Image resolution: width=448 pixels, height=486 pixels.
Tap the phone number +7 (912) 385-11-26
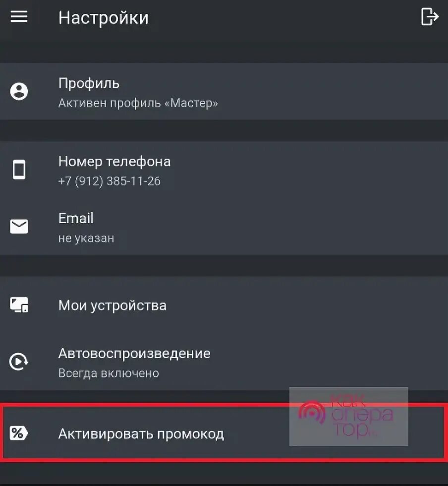[x=110, y=181]
